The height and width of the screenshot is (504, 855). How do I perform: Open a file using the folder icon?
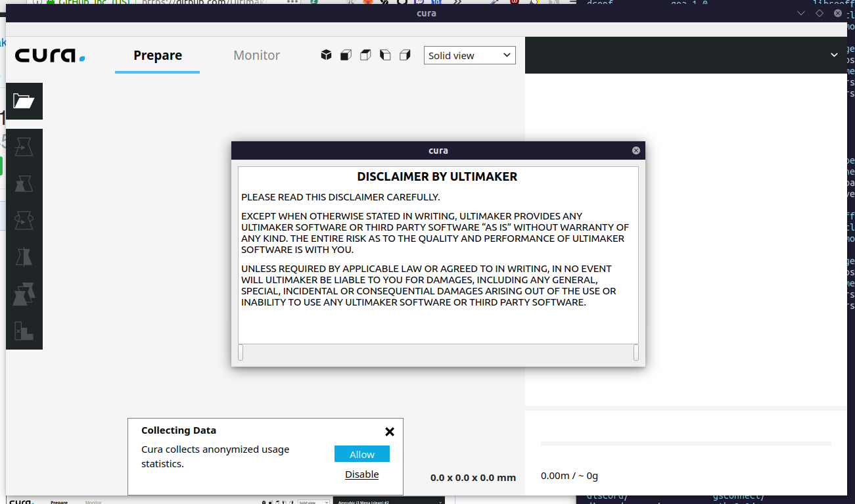click(24, 101)
